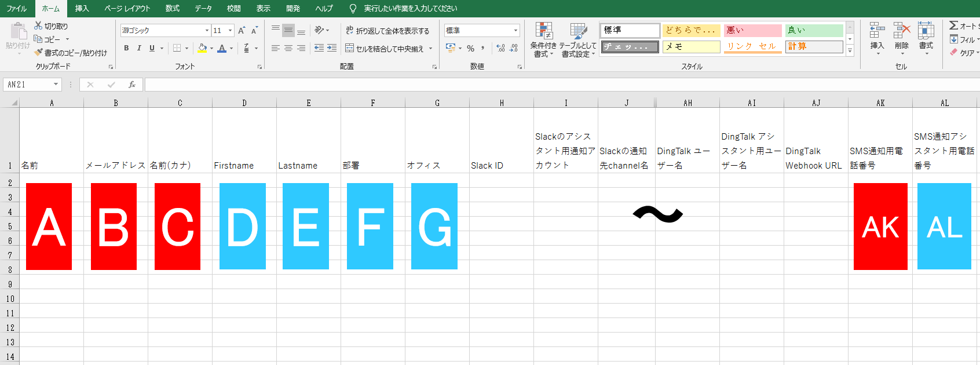This screenshot has width=980, height=365.
Task: Toggle bold formatting
Action: click(126, 48)
